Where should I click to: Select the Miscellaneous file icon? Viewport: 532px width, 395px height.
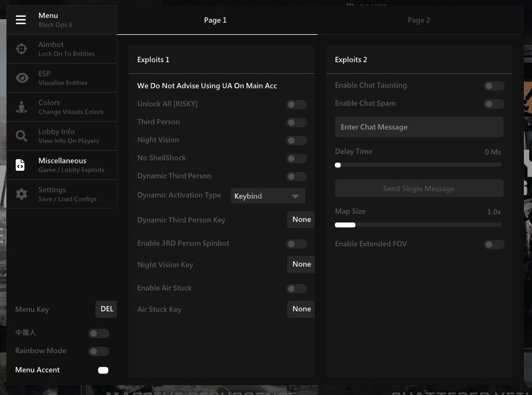[20, 165]
